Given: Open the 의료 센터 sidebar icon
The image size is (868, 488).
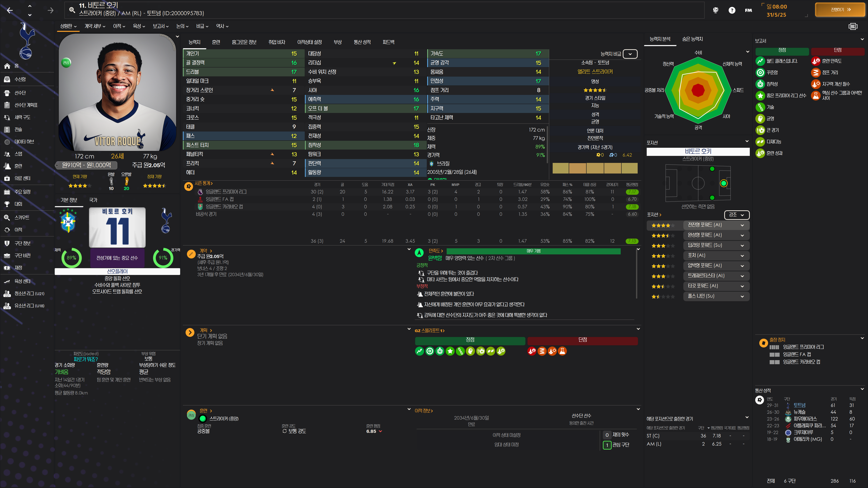Looking at the screenshot, I should coord(7,178).
